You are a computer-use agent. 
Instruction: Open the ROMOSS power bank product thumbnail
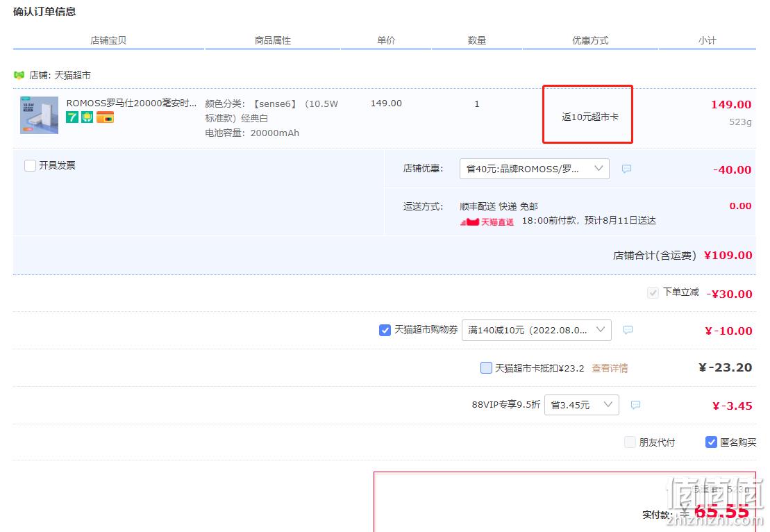40,115
